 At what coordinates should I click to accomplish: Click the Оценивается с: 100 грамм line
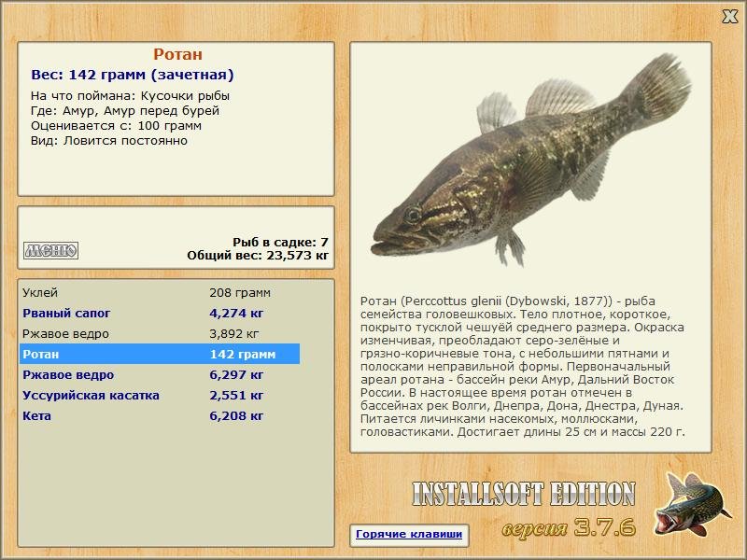point(116,126)
